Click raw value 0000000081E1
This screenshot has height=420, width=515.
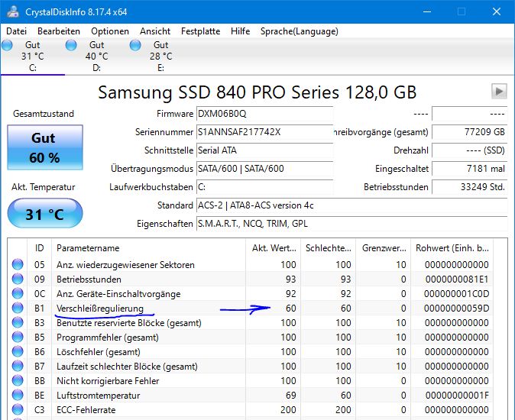(x=457, y=279)
